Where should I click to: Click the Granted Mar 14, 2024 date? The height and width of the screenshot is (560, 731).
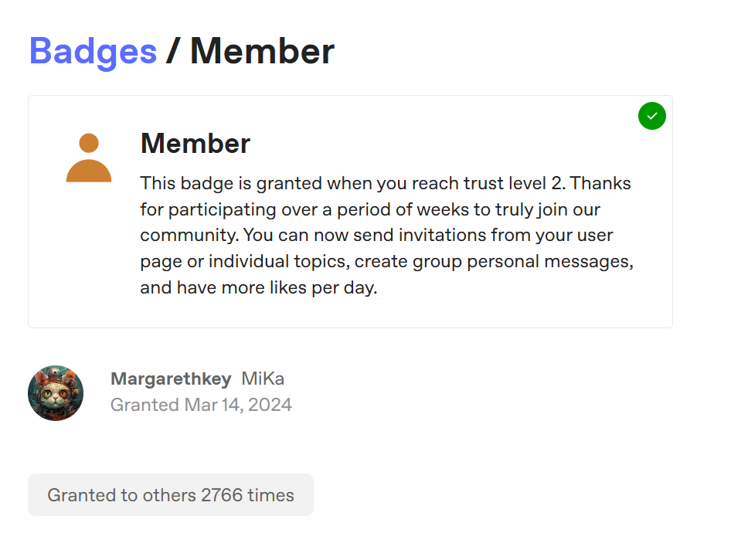point(202,405)
